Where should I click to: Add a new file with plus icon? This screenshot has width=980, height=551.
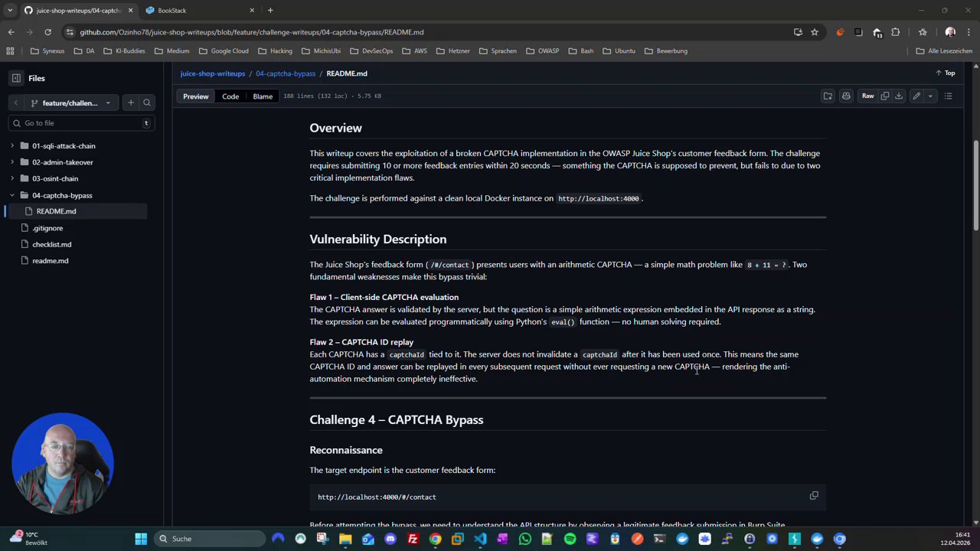tap(131, 103)
